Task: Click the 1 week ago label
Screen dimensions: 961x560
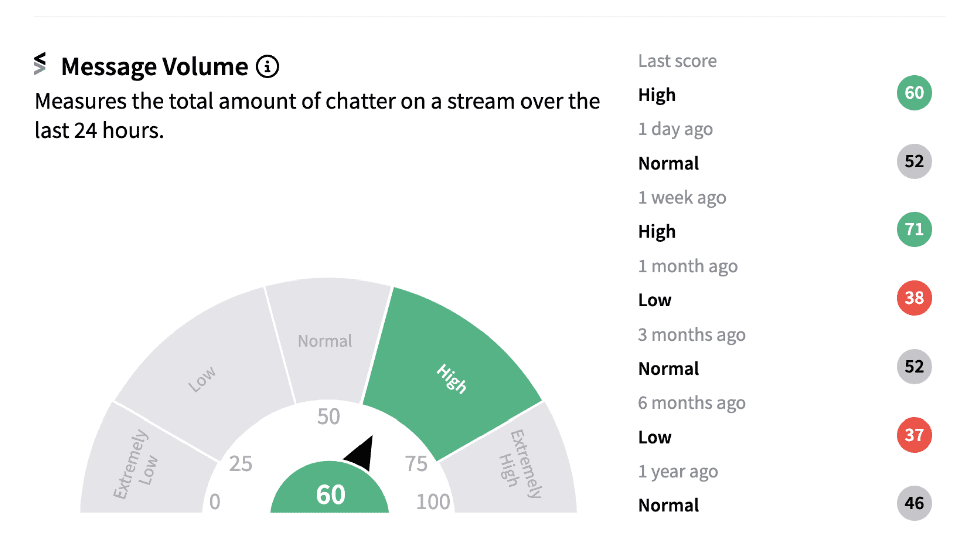Action: tap(681, 198)
